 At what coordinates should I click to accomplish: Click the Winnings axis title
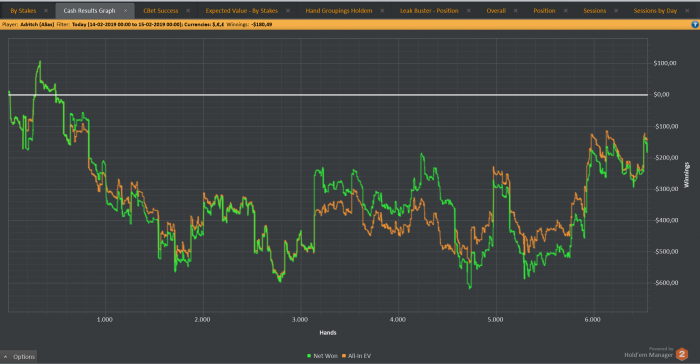[x=687, y=175]
